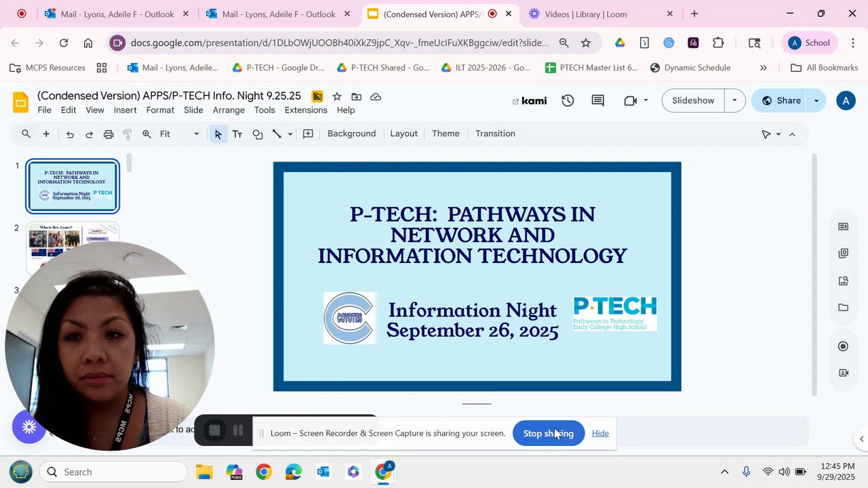Open the Google Slides home logo
Screen dimensions: 868x488
coord(21,102)
